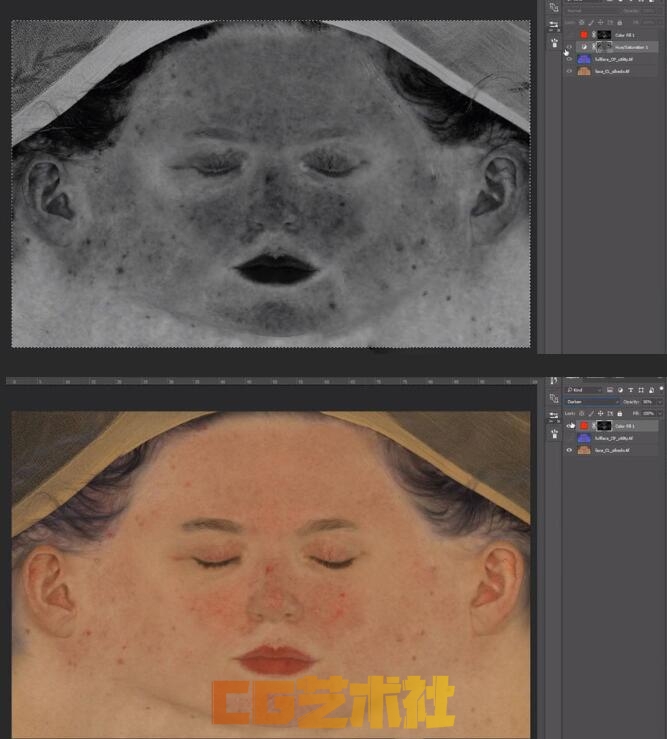Toggle layer filtering switch in lower Layers panel

661,389
